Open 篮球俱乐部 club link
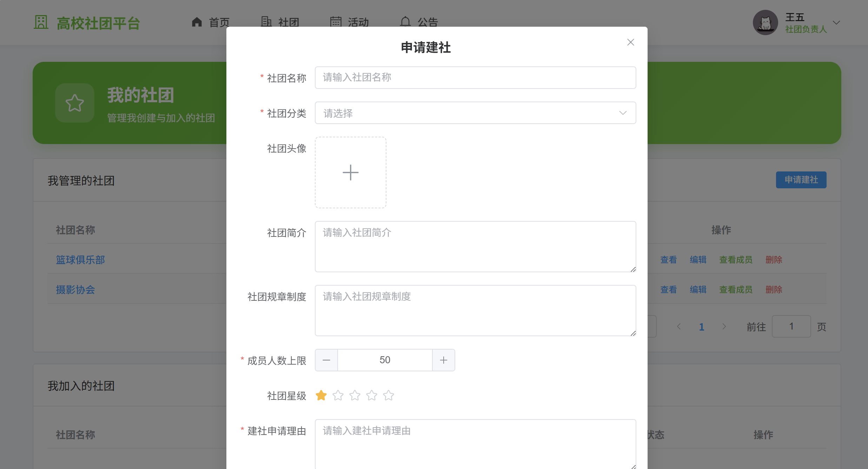This screenshot has height=469, width=868. (80, 260)
